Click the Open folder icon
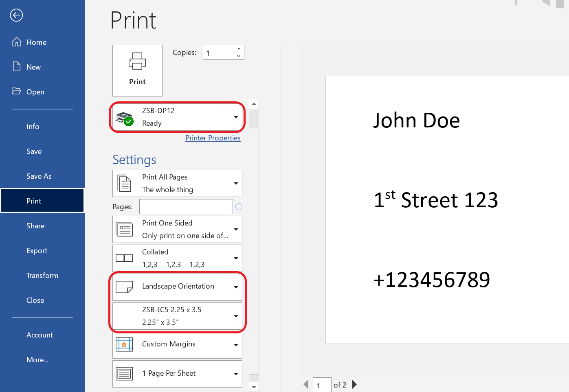The width and height of the screenshot is (569, 392). click(x=17, y=91)
